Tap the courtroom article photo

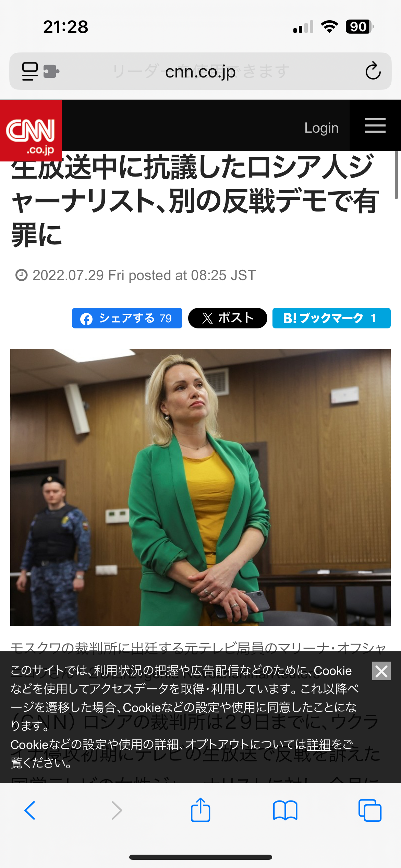point(200,487)
